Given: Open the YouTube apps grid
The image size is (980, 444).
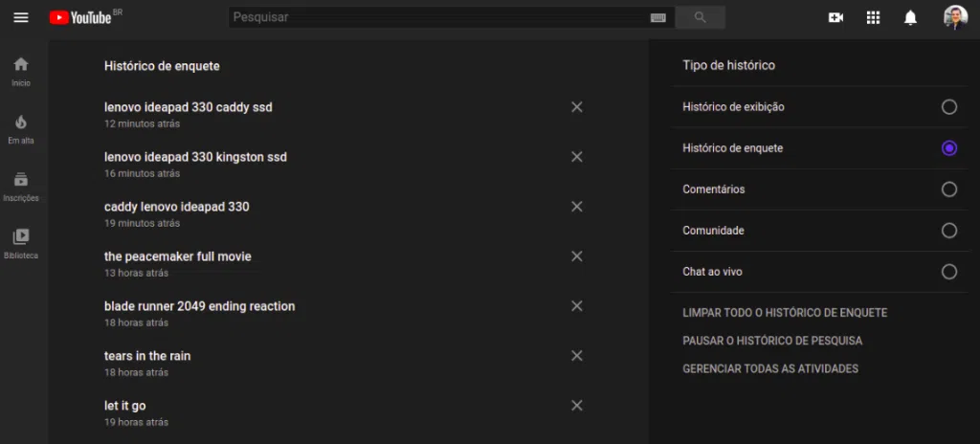Looking at the screenshot, I should coord(873,17).
